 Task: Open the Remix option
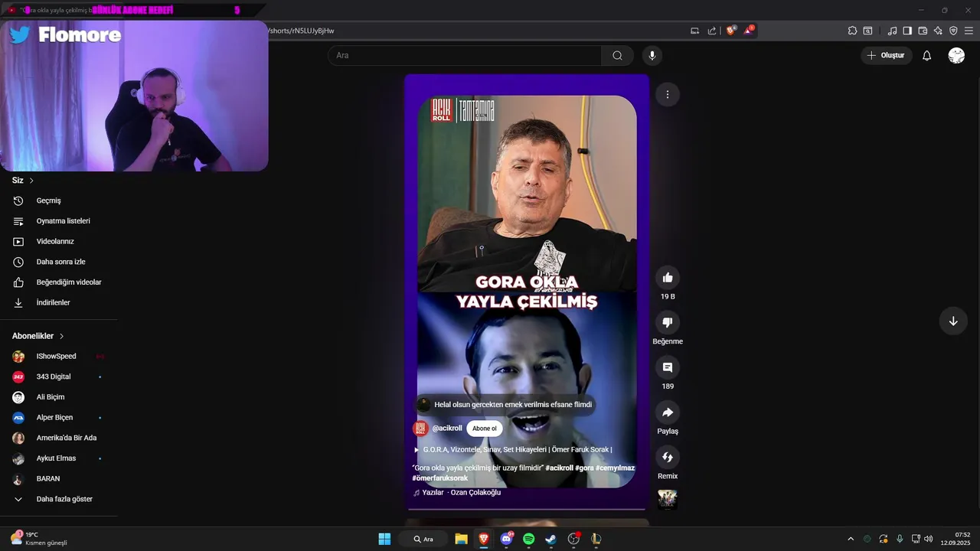[x=668, y=458]
